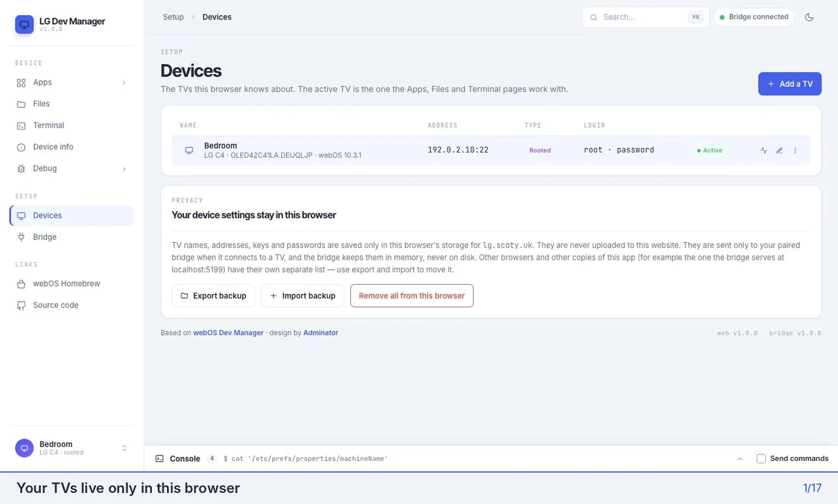Viewport: 838px width, 504px height.
Task: Open the Files page from the sidebar
Action: tap(72, 104)
